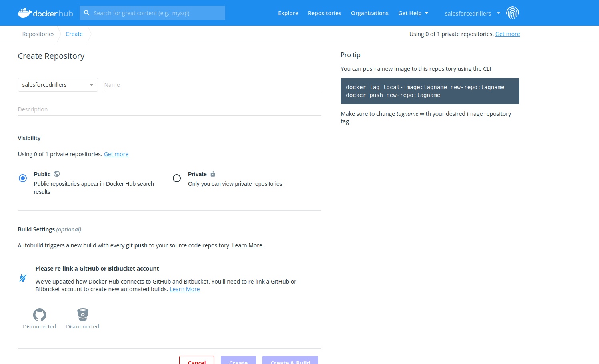
Task: Open Repositories in the top navigation
Action: 325,13
